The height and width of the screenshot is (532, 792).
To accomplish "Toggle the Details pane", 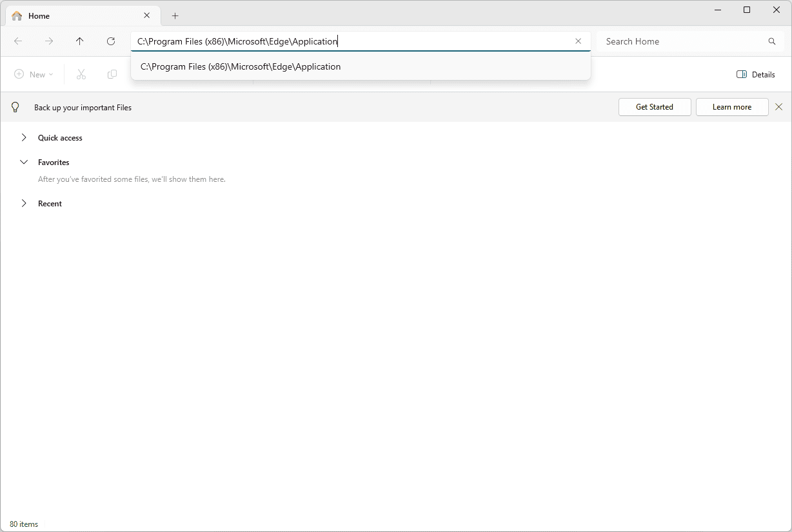I will coord(756,74).
